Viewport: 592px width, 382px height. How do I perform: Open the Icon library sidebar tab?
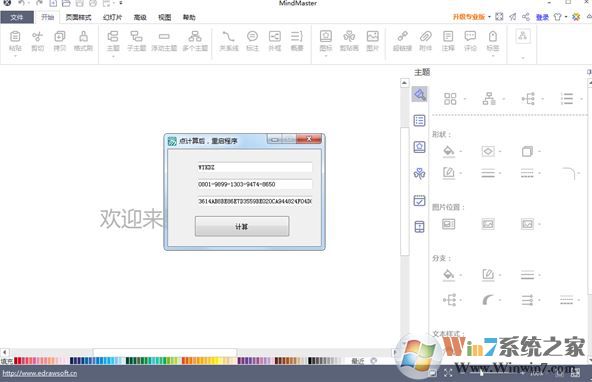point(419,147)
